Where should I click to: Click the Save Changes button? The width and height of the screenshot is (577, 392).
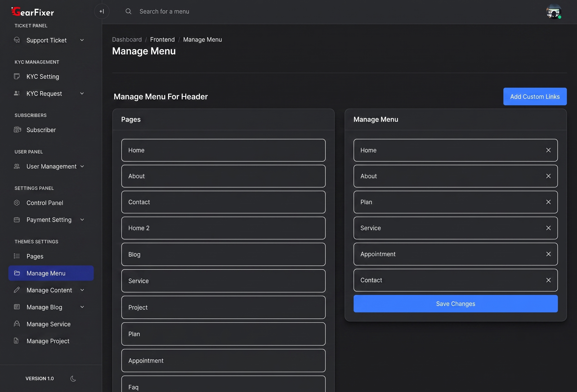coord(455,304)
